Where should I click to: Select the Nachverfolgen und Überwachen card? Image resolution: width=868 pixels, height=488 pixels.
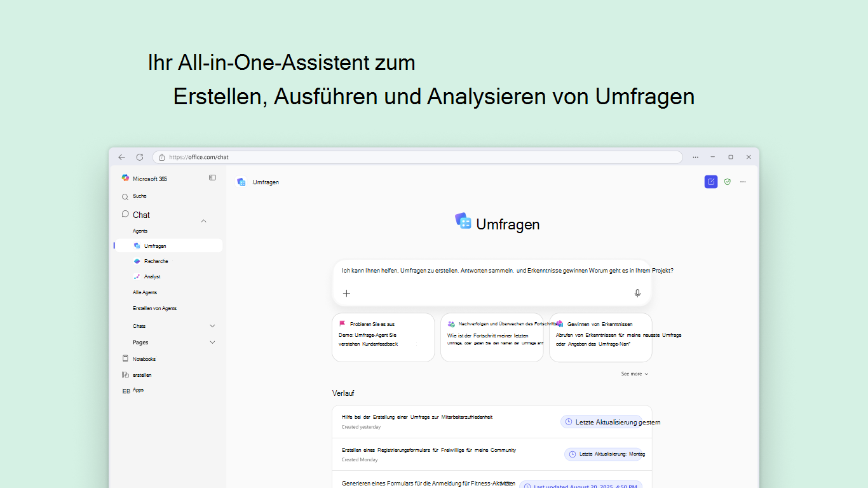tap(492, 337)
